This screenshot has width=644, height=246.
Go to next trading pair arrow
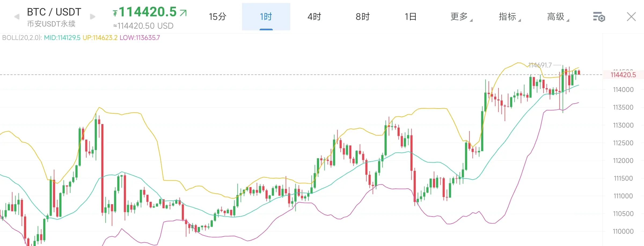click(x=93, y=17)
